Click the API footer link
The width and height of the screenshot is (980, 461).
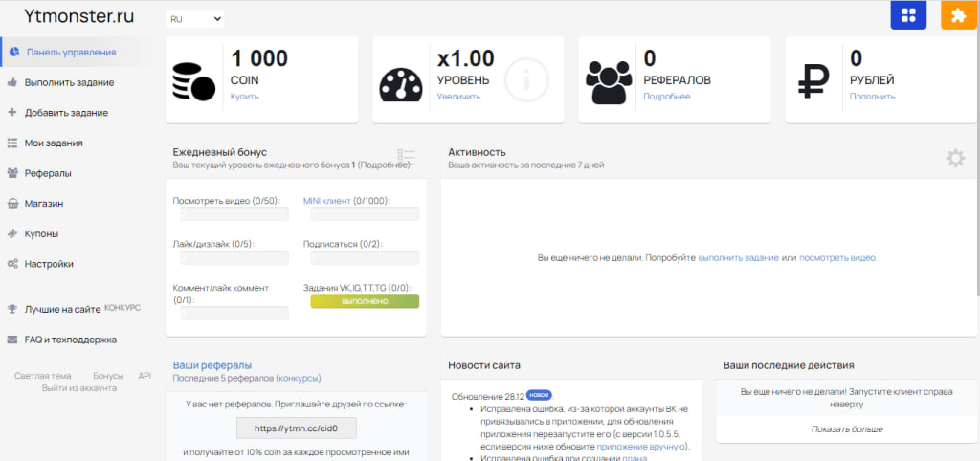[x=145, y=376]
